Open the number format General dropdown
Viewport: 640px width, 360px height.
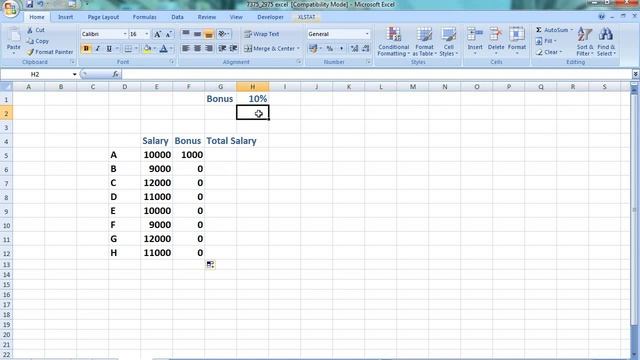[x=367, y=34]
